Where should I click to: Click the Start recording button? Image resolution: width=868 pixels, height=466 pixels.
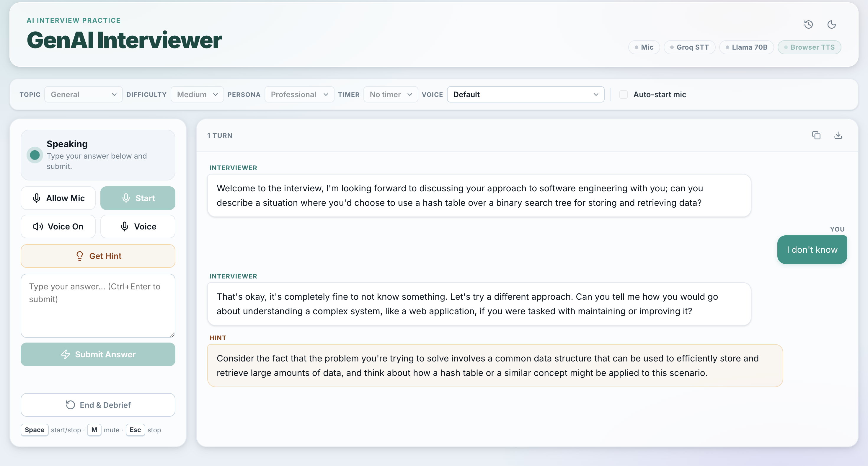pos(138,198)
